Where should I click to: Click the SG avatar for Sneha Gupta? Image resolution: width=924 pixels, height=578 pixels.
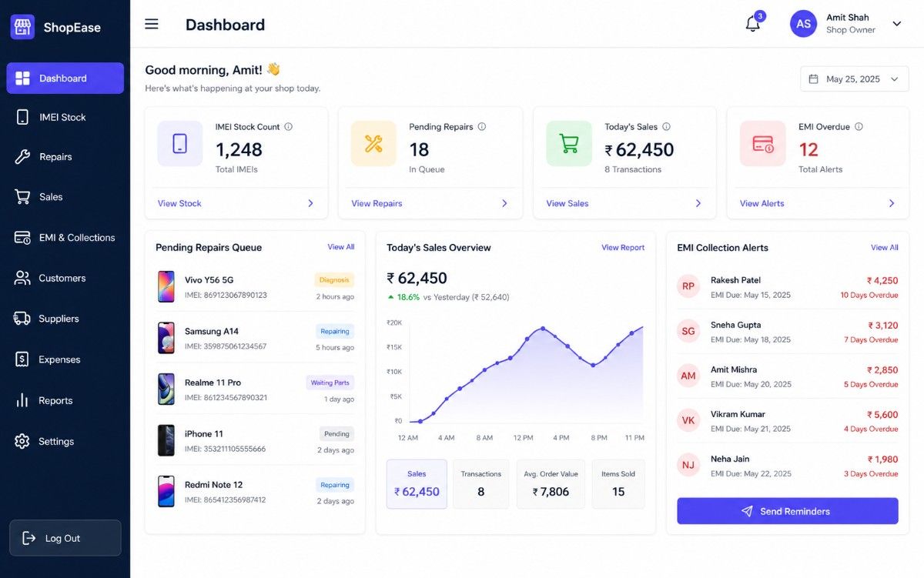(x=688, y=331)
